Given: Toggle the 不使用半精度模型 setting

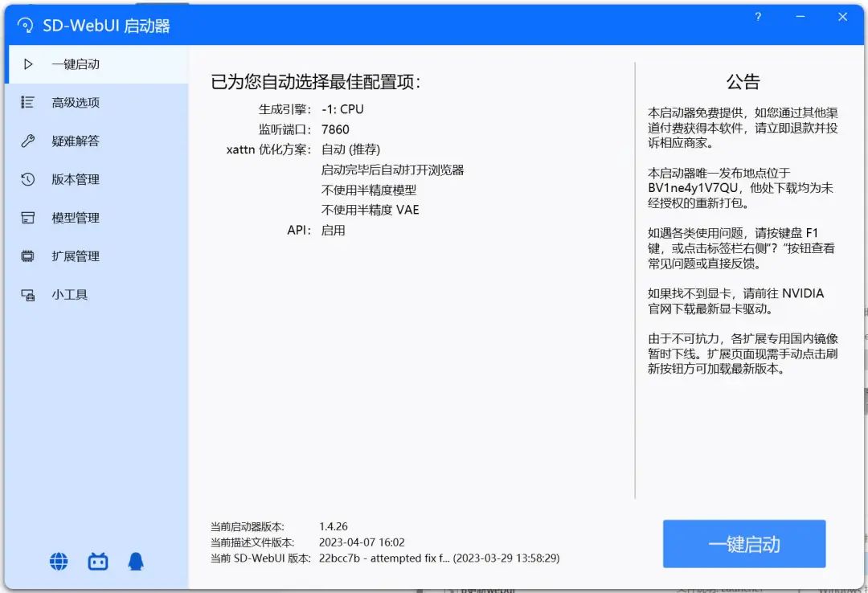Looking at the screenshot, I should point(370,190).
